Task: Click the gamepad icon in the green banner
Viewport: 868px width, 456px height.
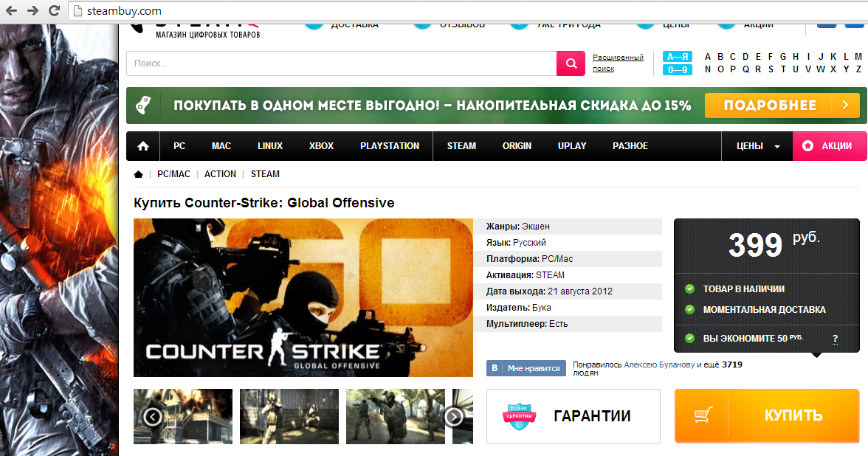Action: click(x=143, y=105)
